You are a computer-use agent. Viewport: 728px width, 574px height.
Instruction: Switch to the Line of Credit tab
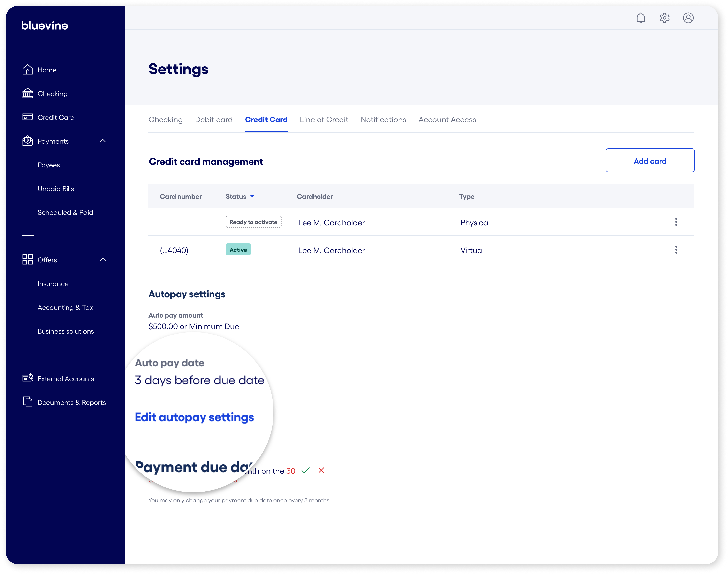(324, 120)
